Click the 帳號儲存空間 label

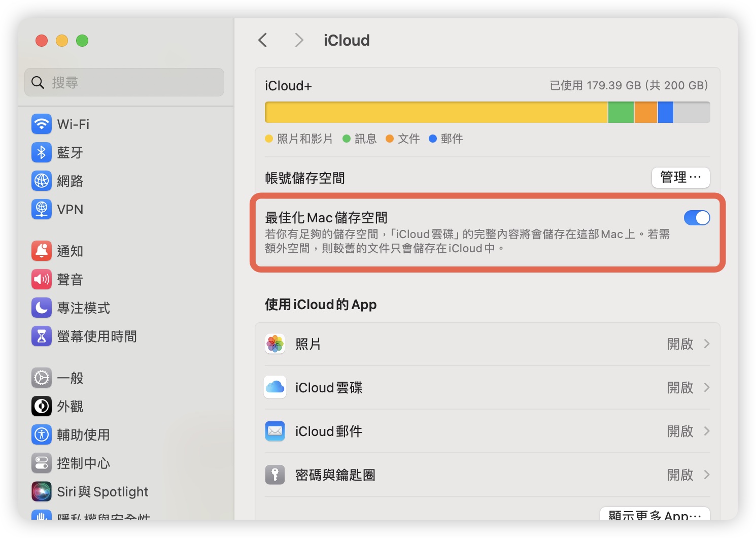(x=305, y=178)
